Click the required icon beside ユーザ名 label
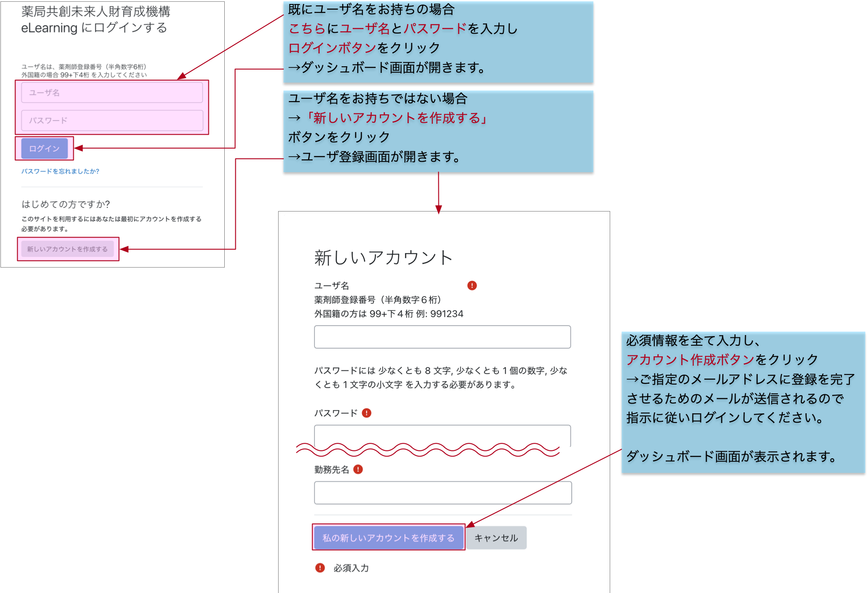Viewport: 868px width, 593px height. (x=472, y=286)
